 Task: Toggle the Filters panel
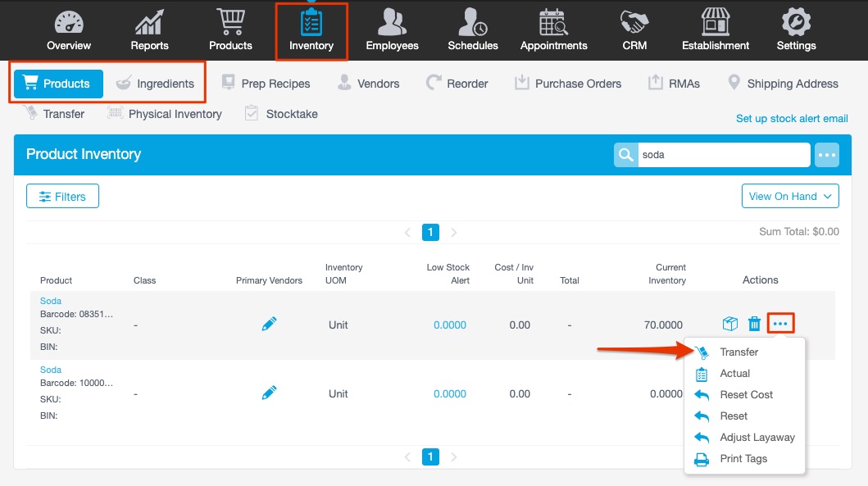coord(62,196)
